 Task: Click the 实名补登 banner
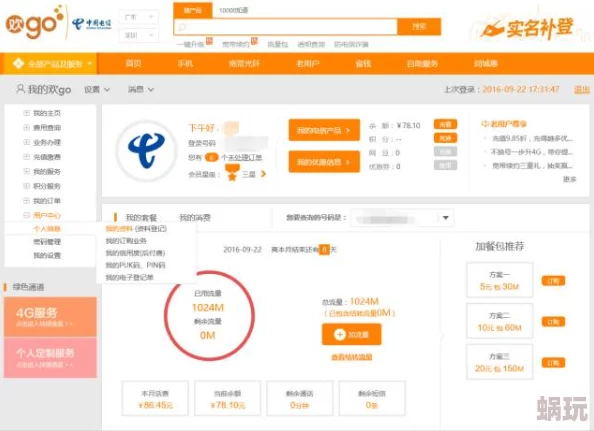[x=527, y=27]
